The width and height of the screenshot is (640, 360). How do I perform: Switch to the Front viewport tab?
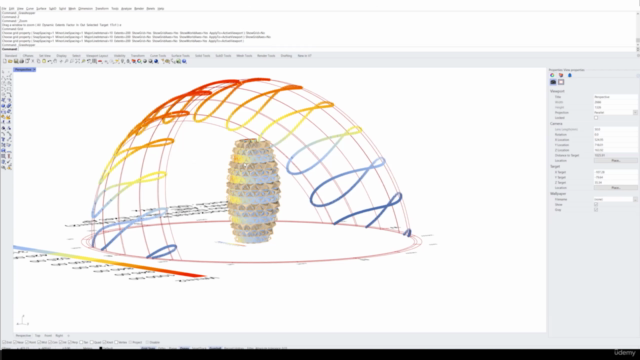pos(48,336)
